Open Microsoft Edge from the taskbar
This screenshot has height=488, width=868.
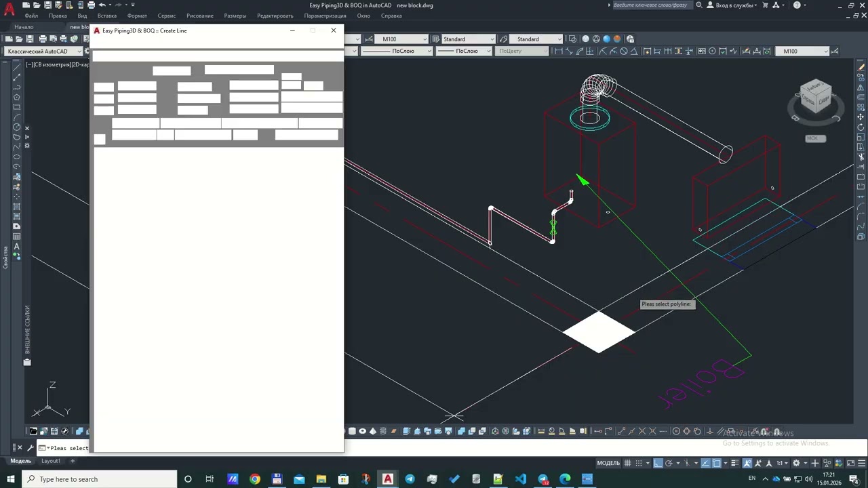click(565, 479)
